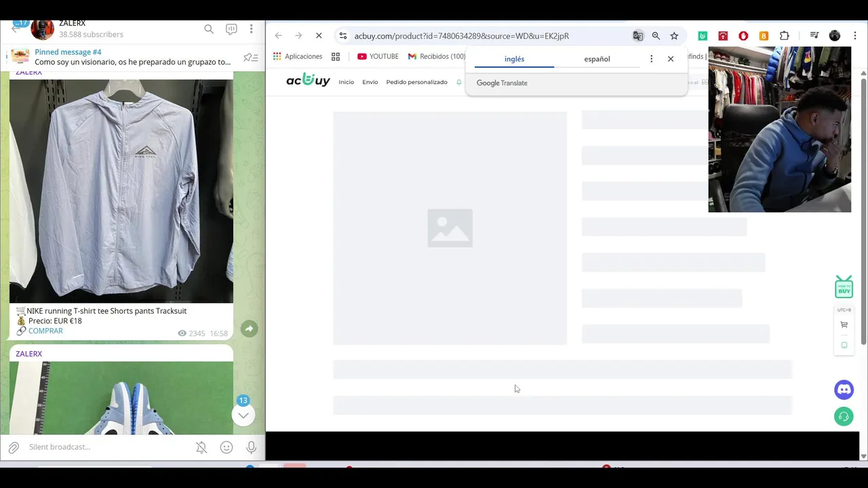Open the How to Buy widget
This screenshot has width=868, height=488.
(x=844, y=287)
